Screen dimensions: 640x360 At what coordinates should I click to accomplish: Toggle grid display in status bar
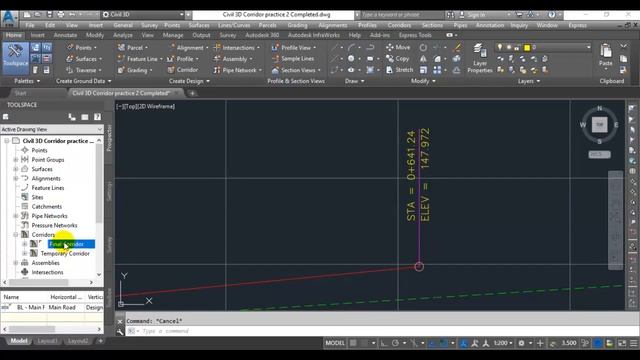pyautogui.click(x=353, y=343)
